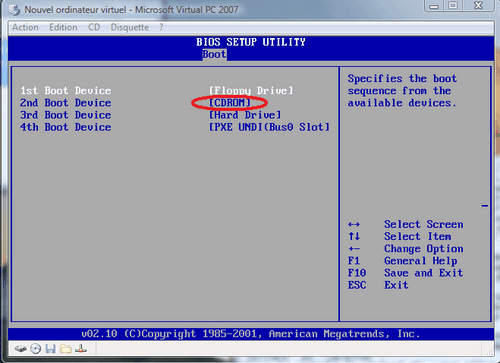Maximize the Virtual PC window
The width and height of the screenshot is (500, 363).
453,6
